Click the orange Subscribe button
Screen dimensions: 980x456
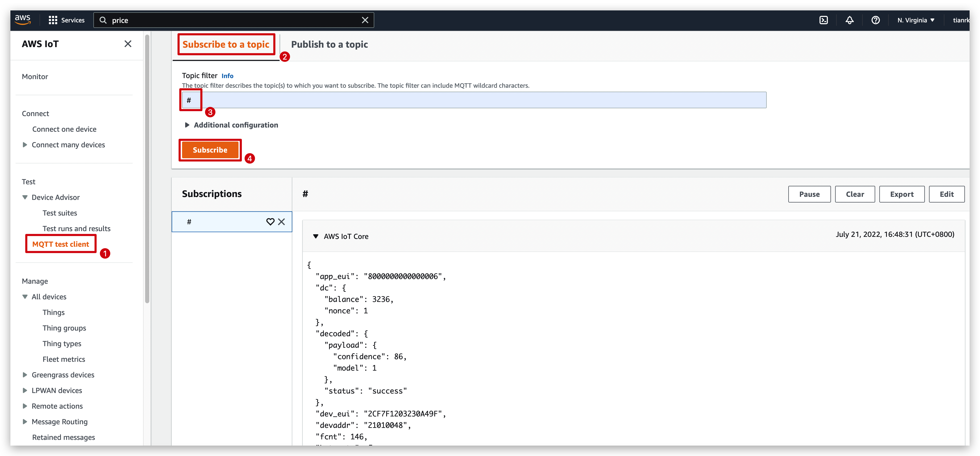[210, 150]
